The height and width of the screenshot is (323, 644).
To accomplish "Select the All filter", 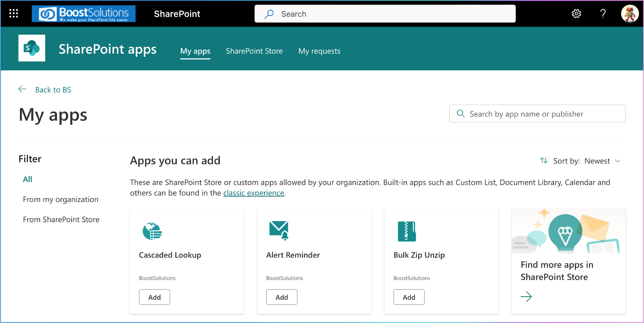I will 28,179.
